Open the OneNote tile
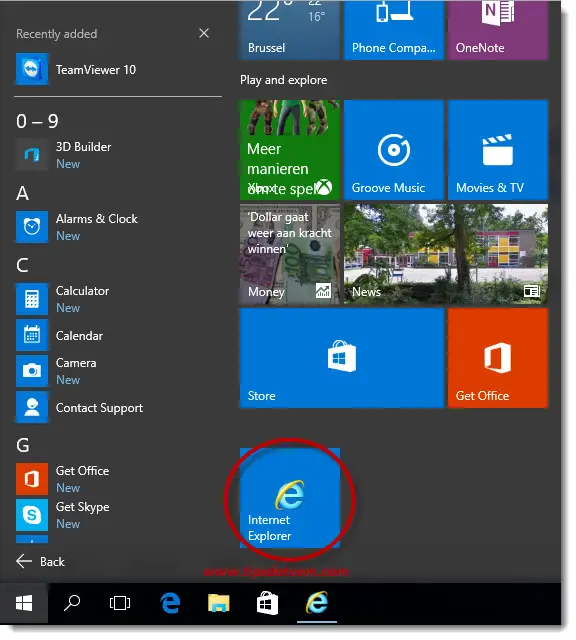This screenshot has width=576, height=640. [498, 30]
